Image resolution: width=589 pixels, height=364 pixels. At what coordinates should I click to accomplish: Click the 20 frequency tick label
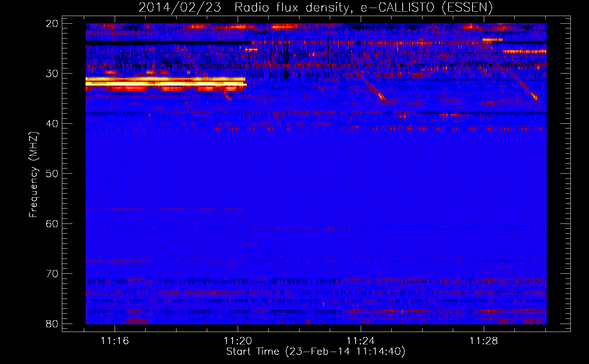pyautogui.click(x=52, y=24)
